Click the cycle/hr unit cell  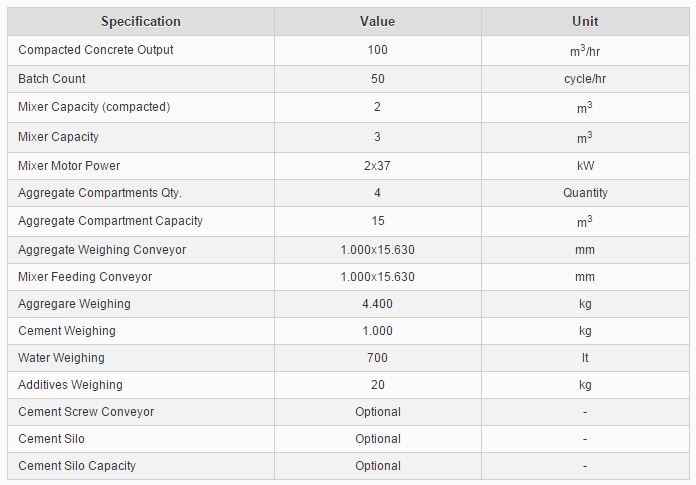click(x=584, y=79)
